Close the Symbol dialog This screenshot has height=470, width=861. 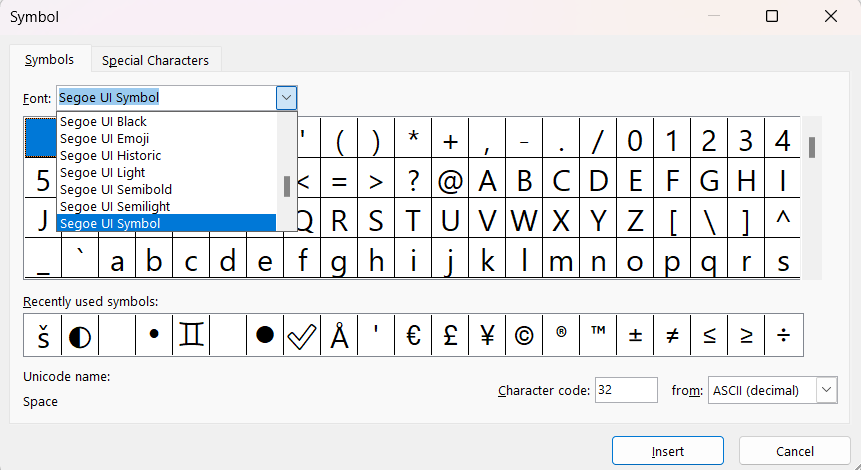pyautogui.click(x=831, y=16)
